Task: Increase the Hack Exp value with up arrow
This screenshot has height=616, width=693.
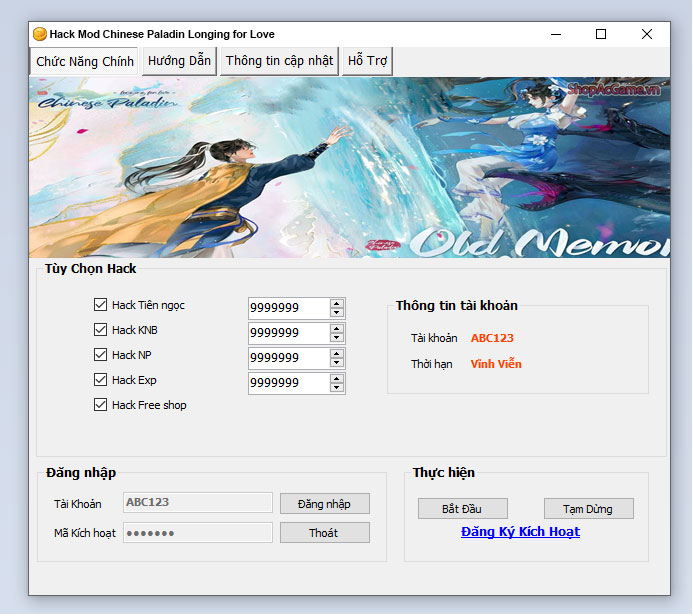Action: tap(337, 379)
